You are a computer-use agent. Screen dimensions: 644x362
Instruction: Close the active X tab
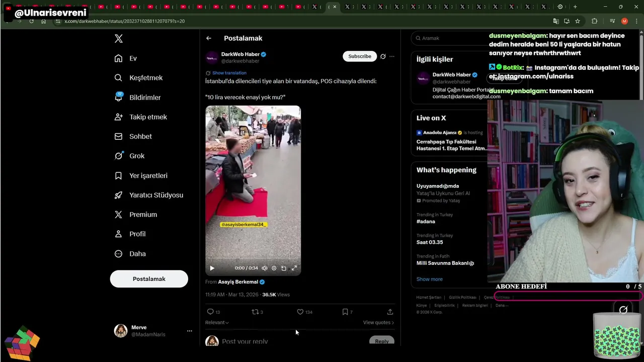point(335,7)
